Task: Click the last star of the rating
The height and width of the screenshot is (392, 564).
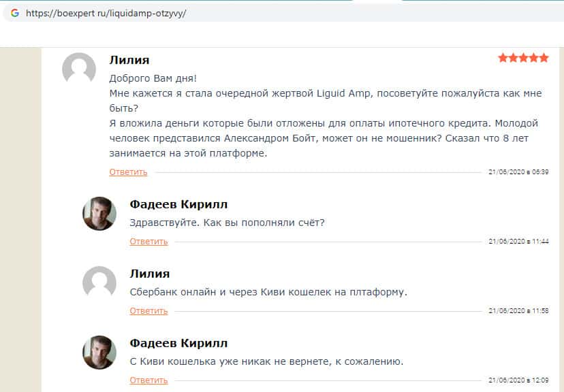Action: [544, 59]
